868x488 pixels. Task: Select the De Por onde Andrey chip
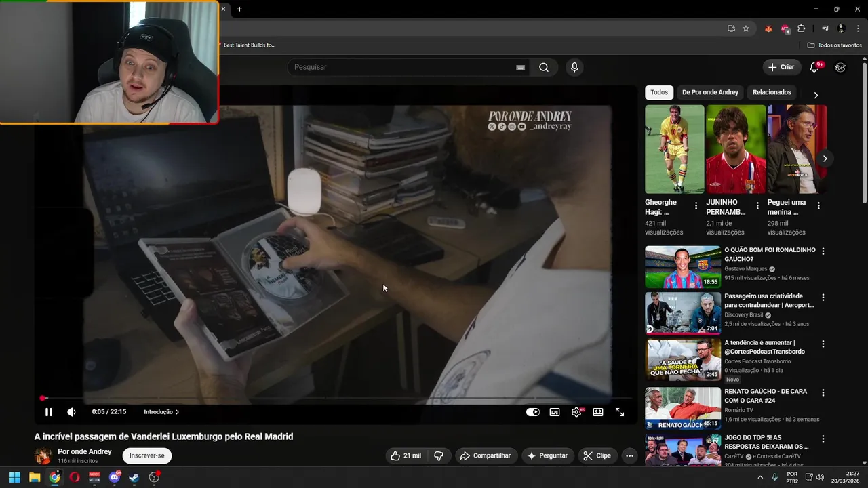coord(710,92)
